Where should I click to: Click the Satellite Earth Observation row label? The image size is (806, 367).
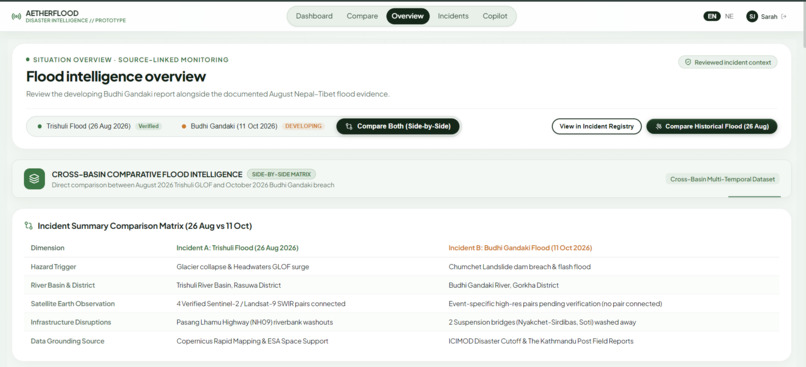[x=72, y=304]
